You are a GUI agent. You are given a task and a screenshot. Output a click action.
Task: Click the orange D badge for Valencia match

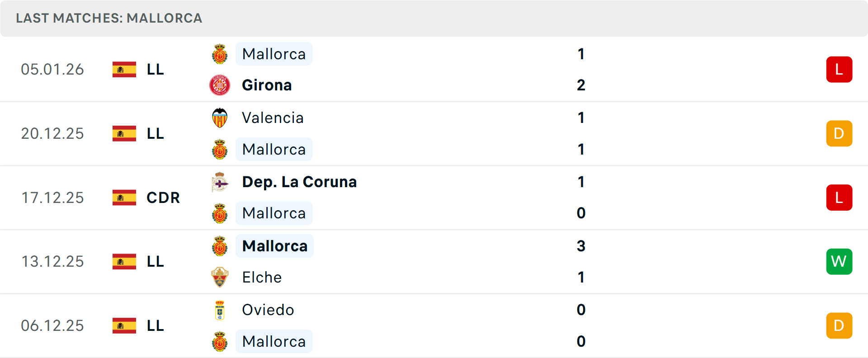tap(839, 134)
